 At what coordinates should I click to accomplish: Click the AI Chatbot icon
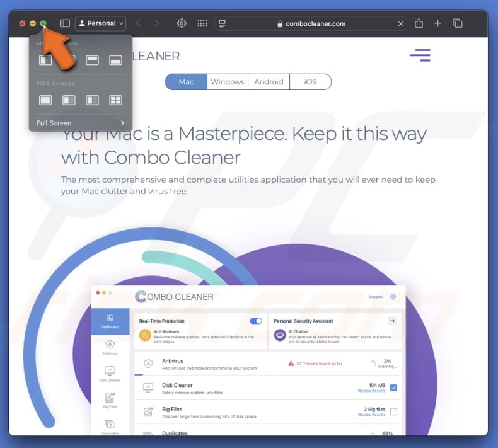(x=280, y=335)
